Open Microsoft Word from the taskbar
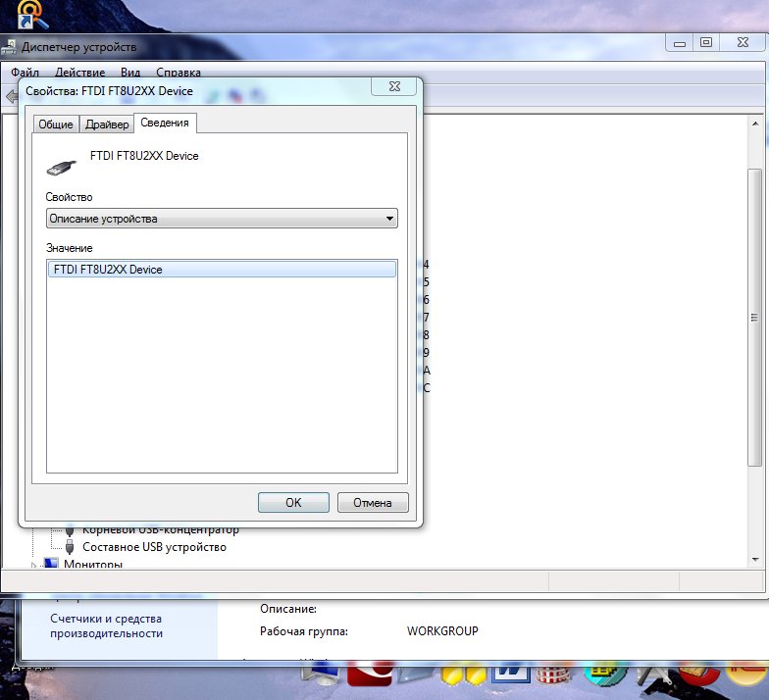Screen dimensions: 769x700 pos(510,673)
